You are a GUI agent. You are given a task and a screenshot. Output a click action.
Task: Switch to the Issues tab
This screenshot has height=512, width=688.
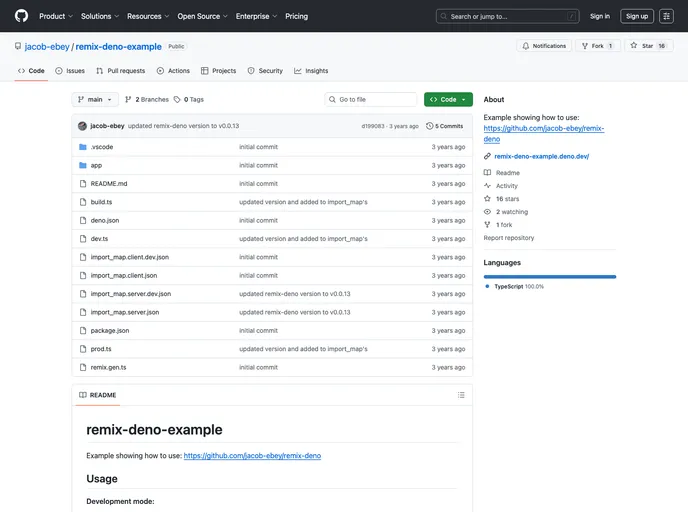70,71
